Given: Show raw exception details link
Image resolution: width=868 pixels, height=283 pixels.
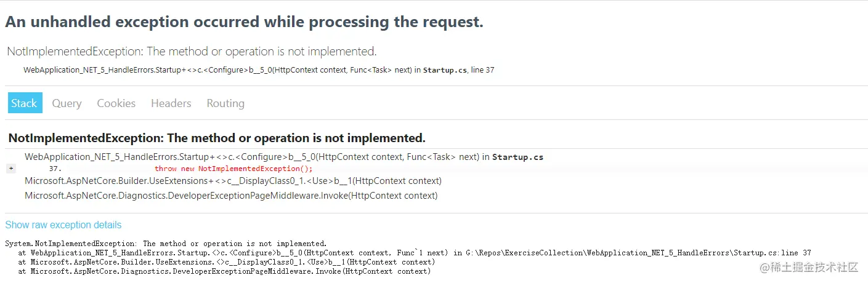Looking at the screenshot, I should pos(63,225).
